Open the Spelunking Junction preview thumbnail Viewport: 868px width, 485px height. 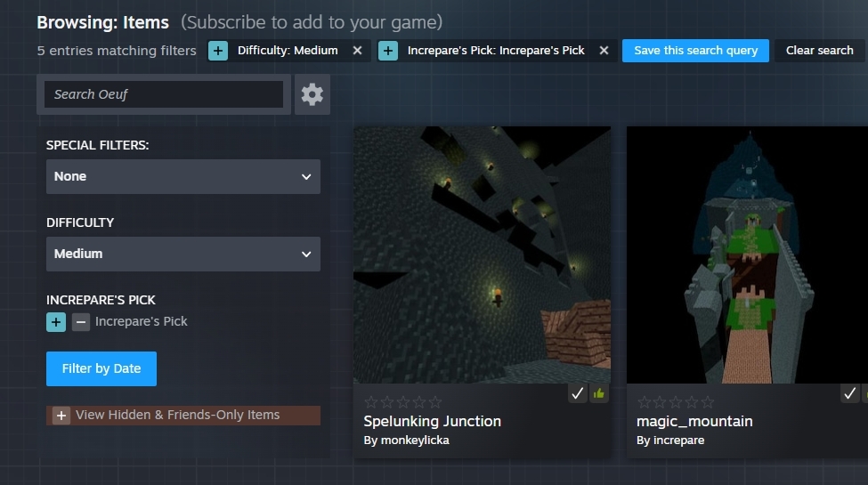[x=483, y=255]
